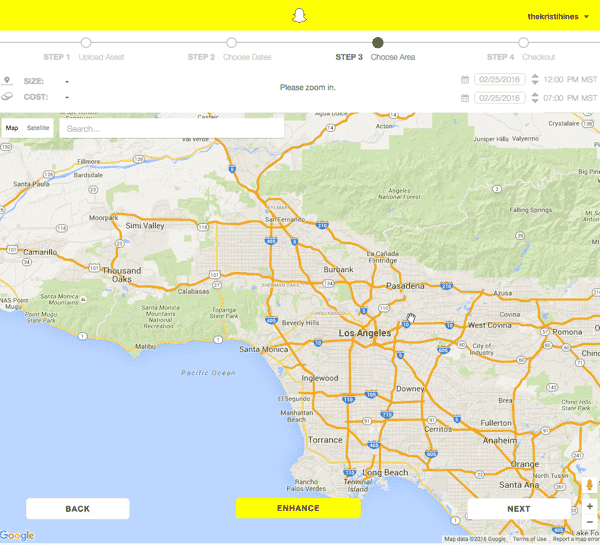The image size is (600, 545).
Task: Select the Step 2 Choose Dates circle
Action: [232, 43]
